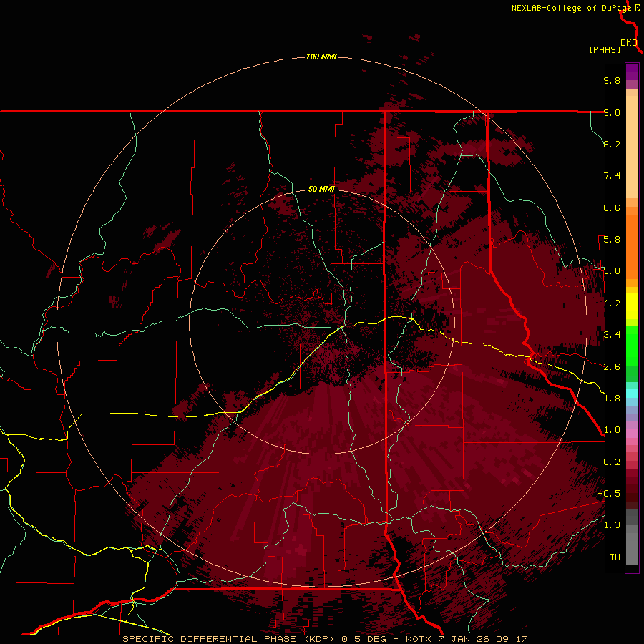The height and width of the screenshot is (644, 644).
Task: Click the 6.6 legend value
Action: coord(612,208)
